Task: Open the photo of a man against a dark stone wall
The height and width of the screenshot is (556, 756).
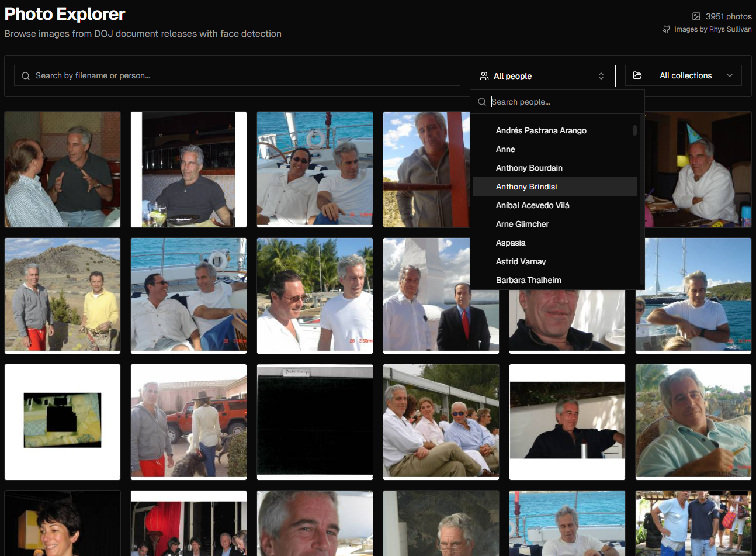Action: pyautogui.click(x=441, y=523)
